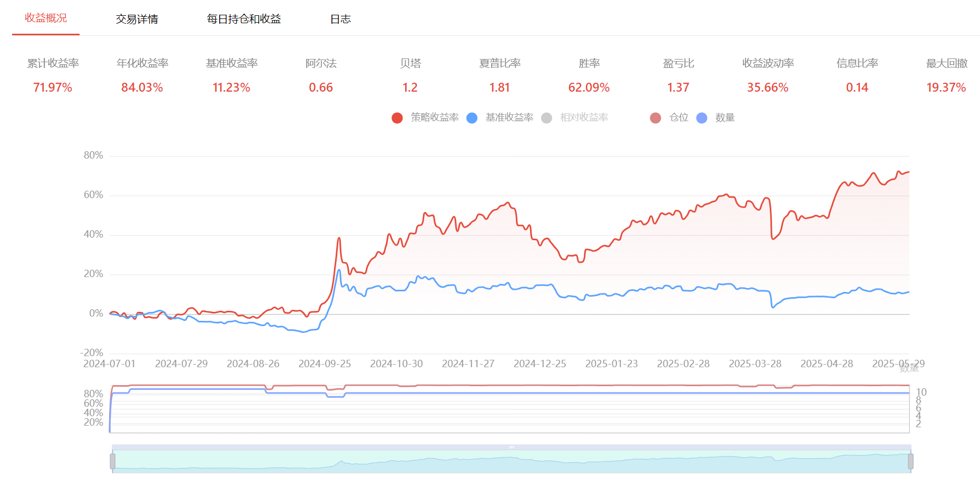Click the right handle of the range slider
Screen dimensions: 980x491
coord(910,461)
